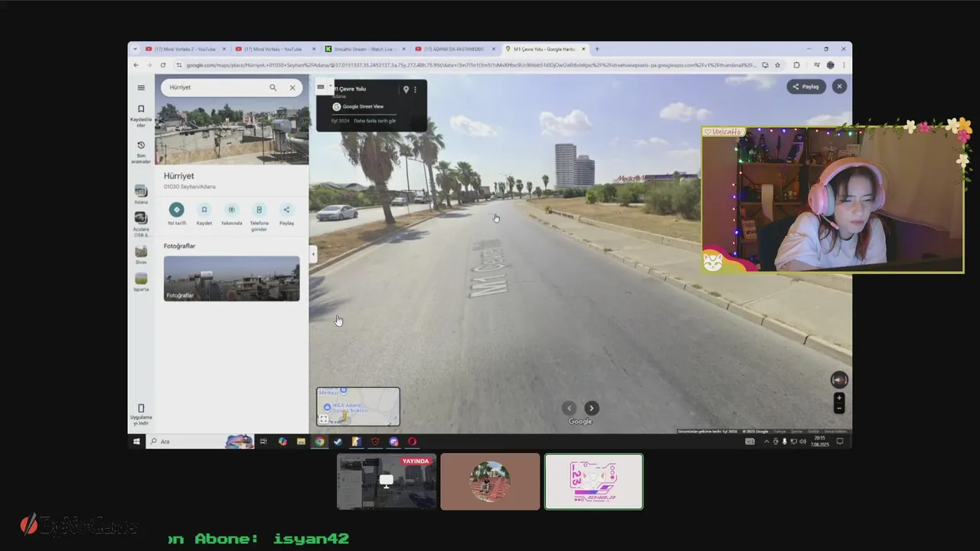
Task: Show hidden tray icons chevron
Action: 766,442
